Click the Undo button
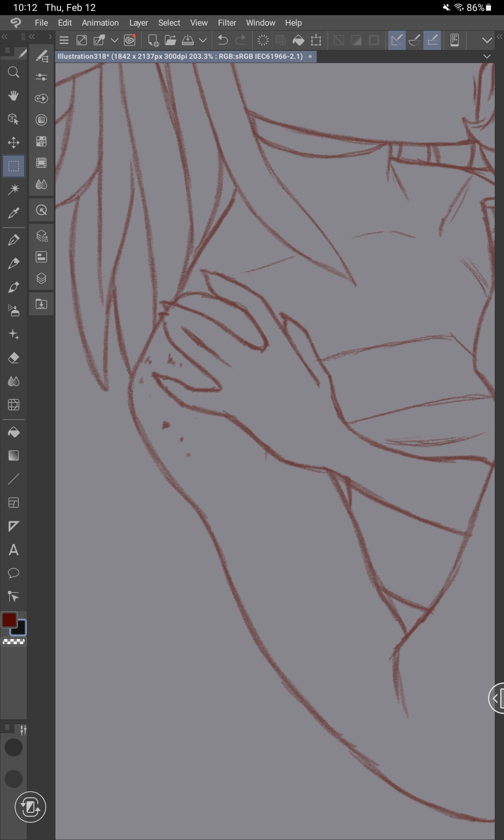This screenshot has width=504, height=840. click(223, 40)
